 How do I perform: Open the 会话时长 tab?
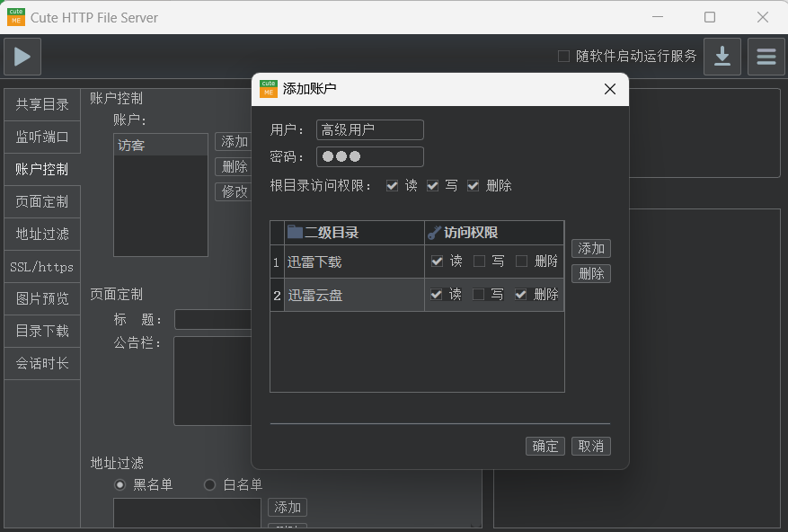point(42,364)
